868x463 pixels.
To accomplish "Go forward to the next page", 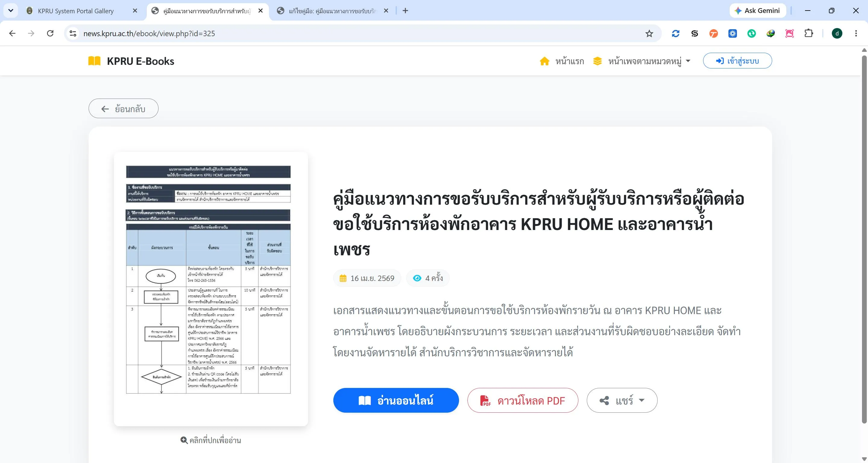I will pos(31,33).
